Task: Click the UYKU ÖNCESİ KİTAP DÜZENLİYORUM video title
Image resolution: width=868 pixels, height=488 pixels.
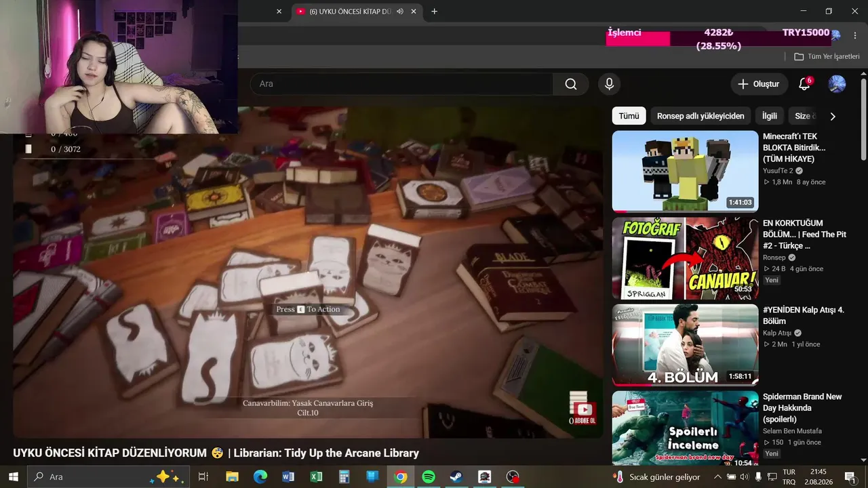Action: click(216, 453)
